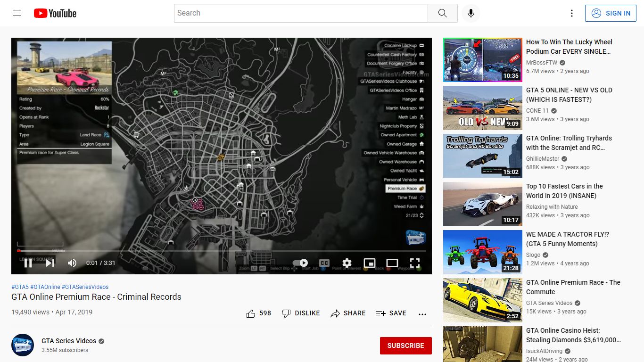Viewport: 644px width, 362px height.
Task: Enter full screen mode
Action: pos(415,263)
